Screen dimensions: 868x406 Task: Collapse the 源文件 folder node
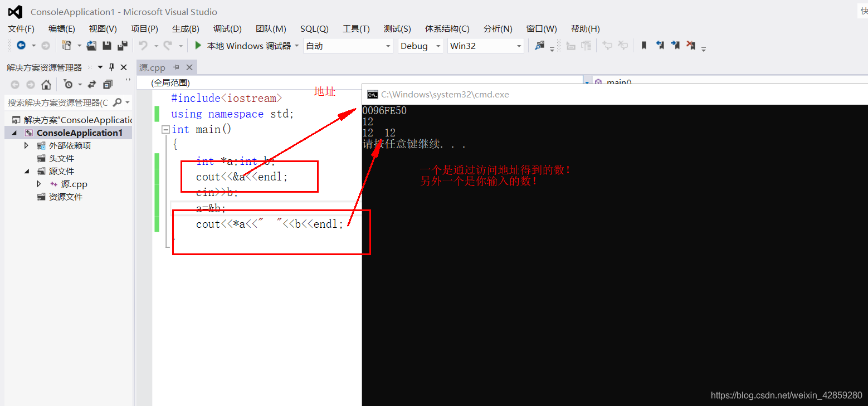pyautogui.click(x=26, y=171)
